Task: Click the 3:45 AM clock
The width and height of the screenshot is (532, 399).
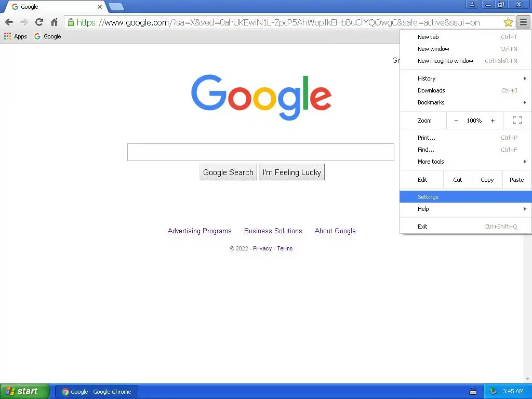Action: coord(513,392)
